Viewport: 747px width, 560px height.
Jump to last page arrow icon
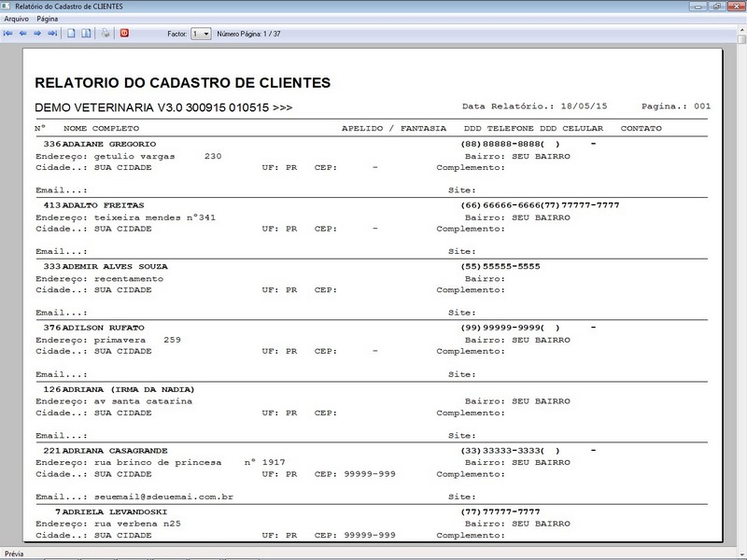[x=52, y=34]
